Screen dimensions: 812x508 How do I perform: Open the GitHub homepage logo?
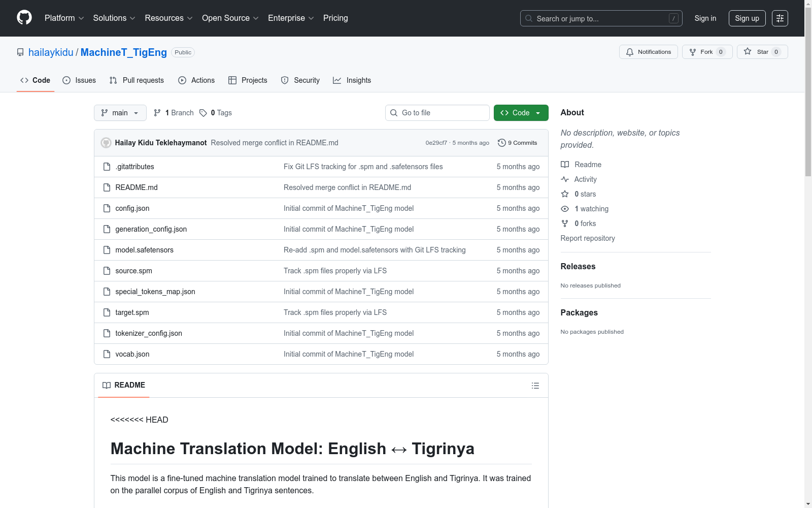click(24, 18)
